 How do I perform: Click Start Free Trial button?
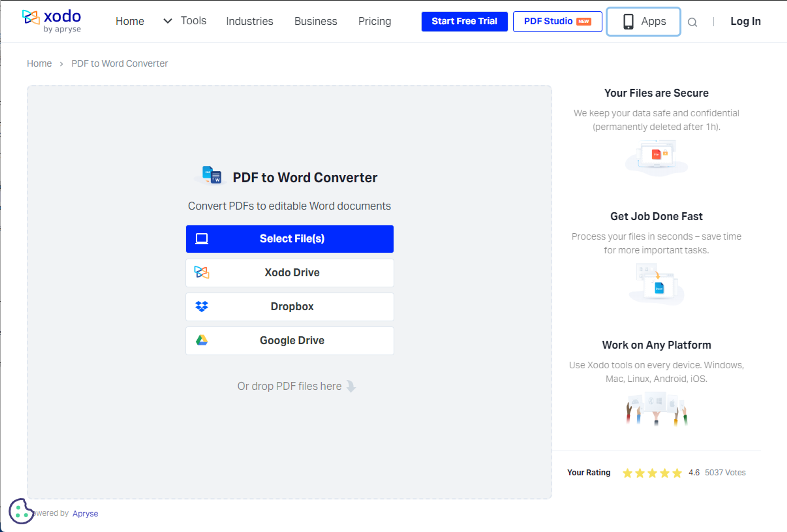tap(464, 21)
